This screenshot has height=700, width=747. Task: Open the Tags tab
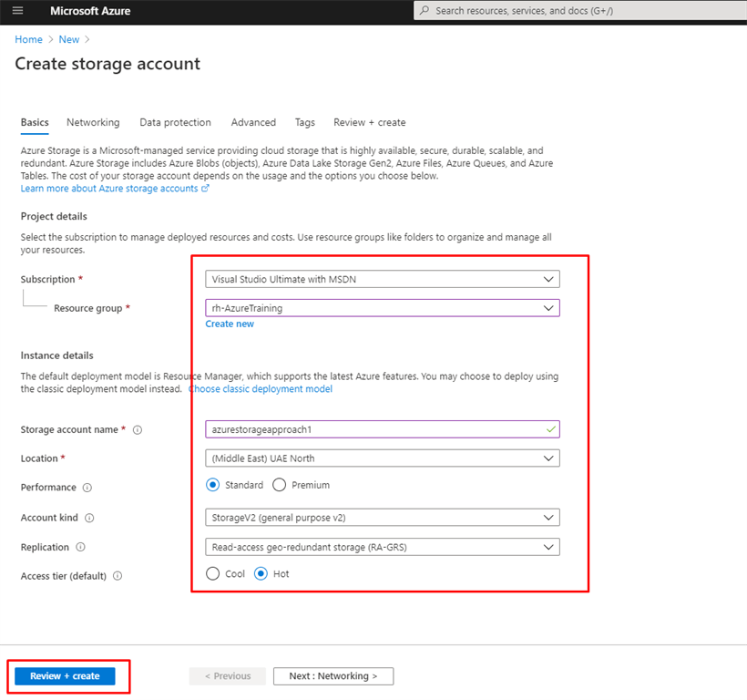304,122
